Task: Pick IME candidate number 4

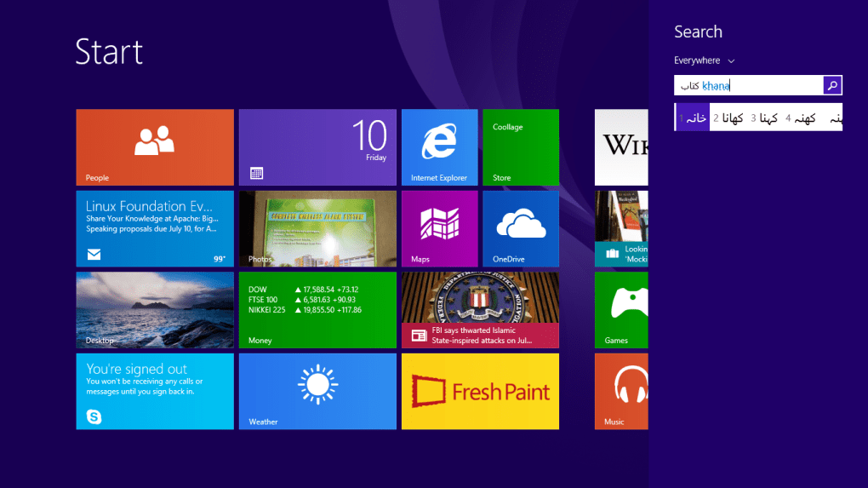Action: tap(802, 118)
